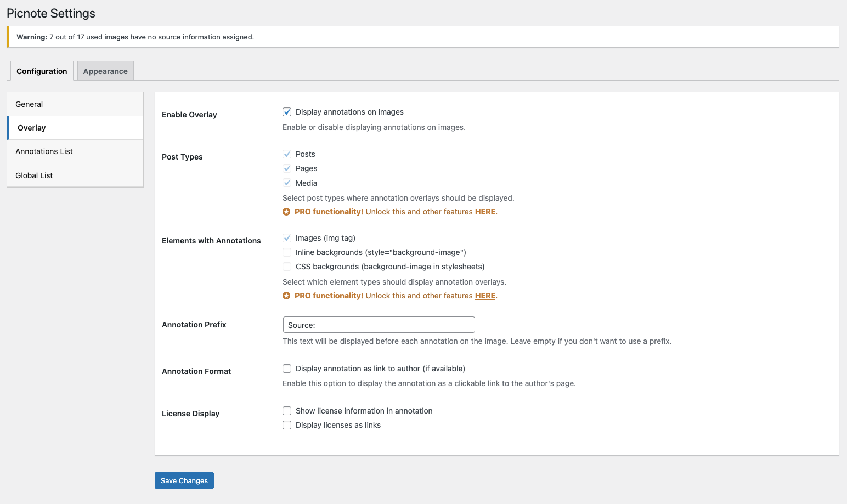Open the General settings section

tap(29, 104)
